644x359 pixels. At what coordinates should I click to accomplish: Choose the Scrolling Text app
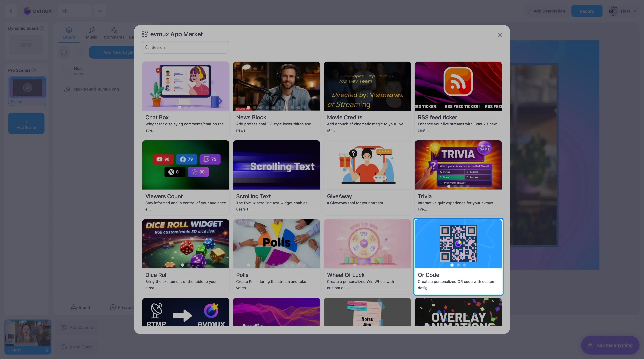coord(276,178)
